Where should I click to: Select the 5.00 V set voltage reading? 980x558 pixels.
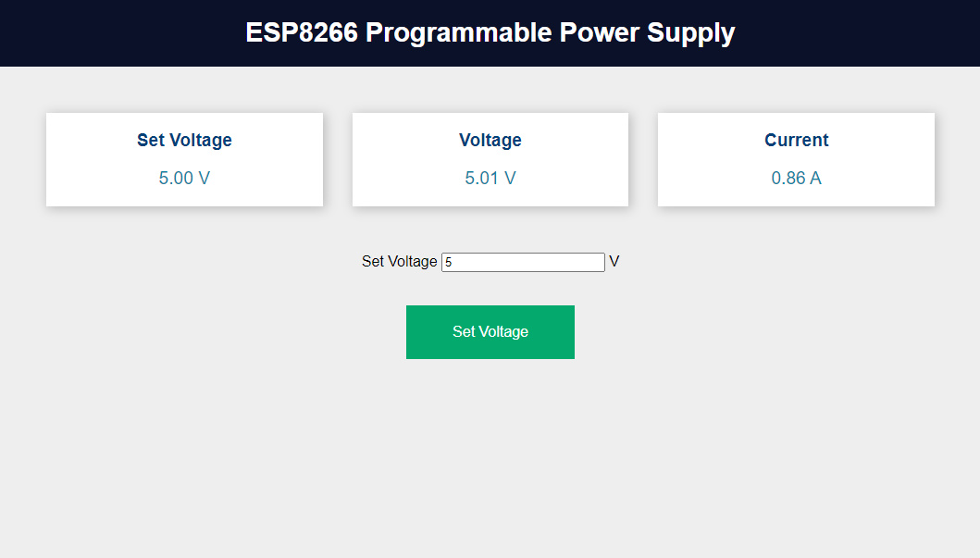pos(184,179)
